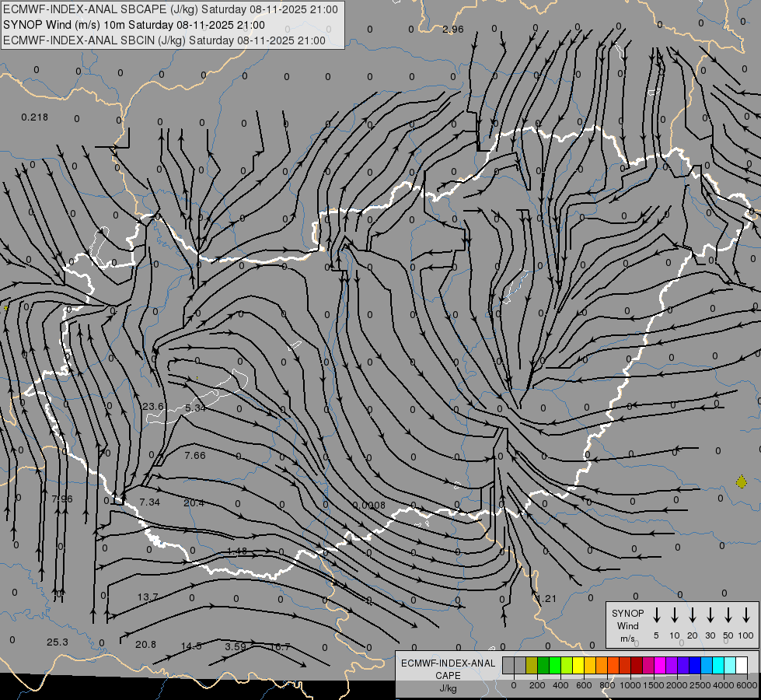Screen dimensions: 761x700
Task: Click the 800 tick label on the CAPE scale
Action: click(607, 685)
